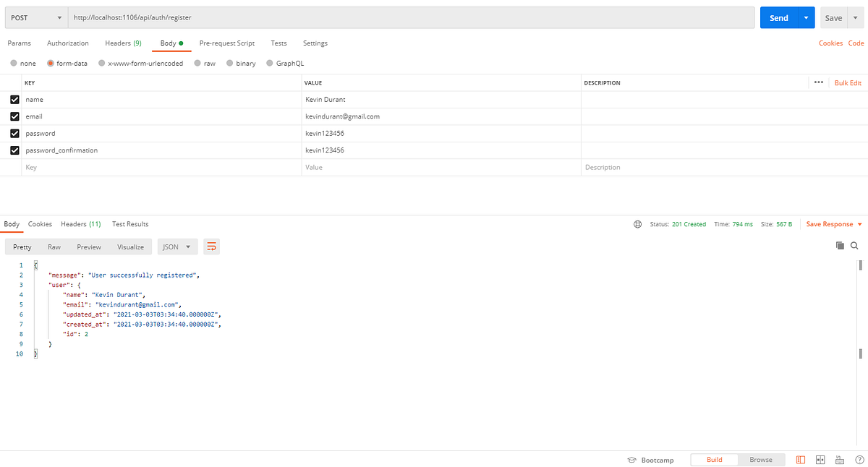Viewport: 868px width, 467px height.
Task: Uncheck the password_confirmation parameter
Action: click(14, 150)
